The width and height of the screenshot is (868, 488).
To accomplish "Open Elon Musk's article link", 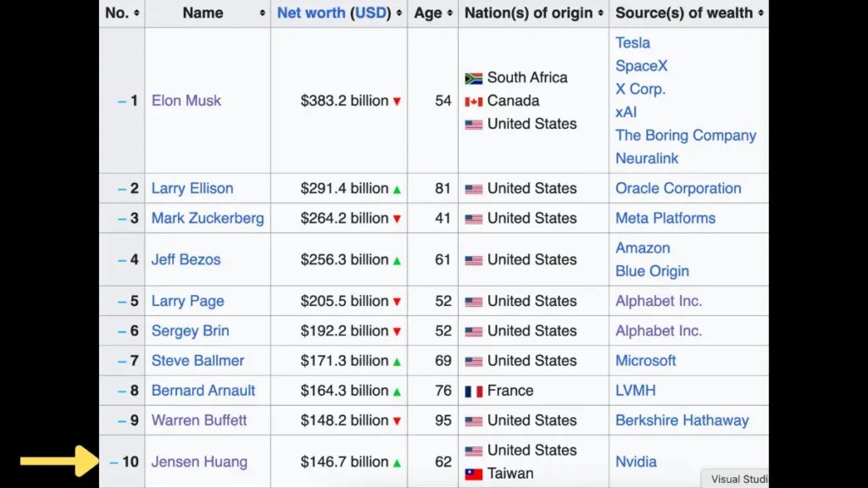I will 186,100.
